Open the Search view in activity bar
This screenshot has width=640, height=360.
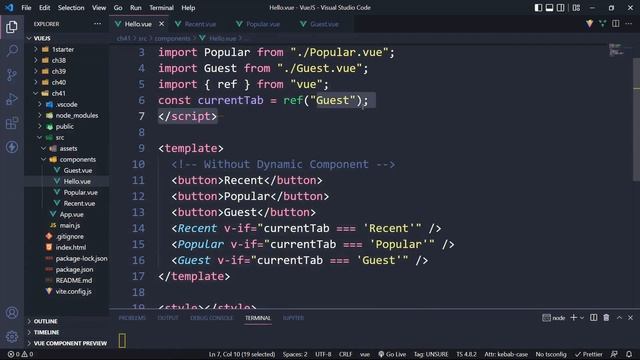click(12, 51)
